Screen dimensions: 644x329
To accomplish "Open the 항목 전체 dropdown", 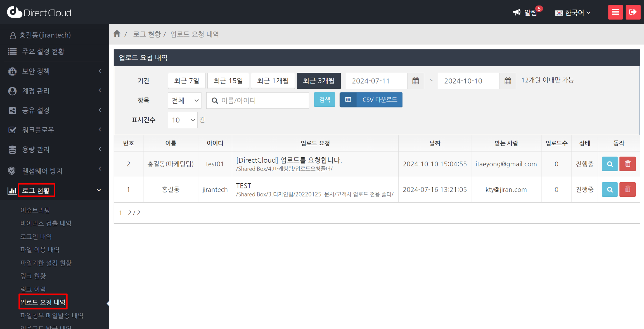I will pyautogui.click(x=184, y=101).
